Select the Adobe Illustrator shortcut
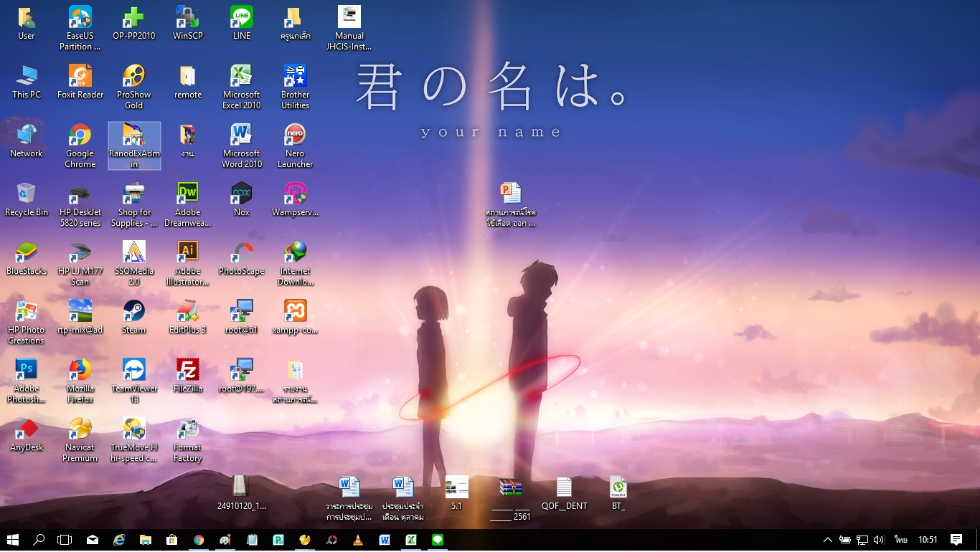This screenshot has height=552, width=980. pos(187,263)
